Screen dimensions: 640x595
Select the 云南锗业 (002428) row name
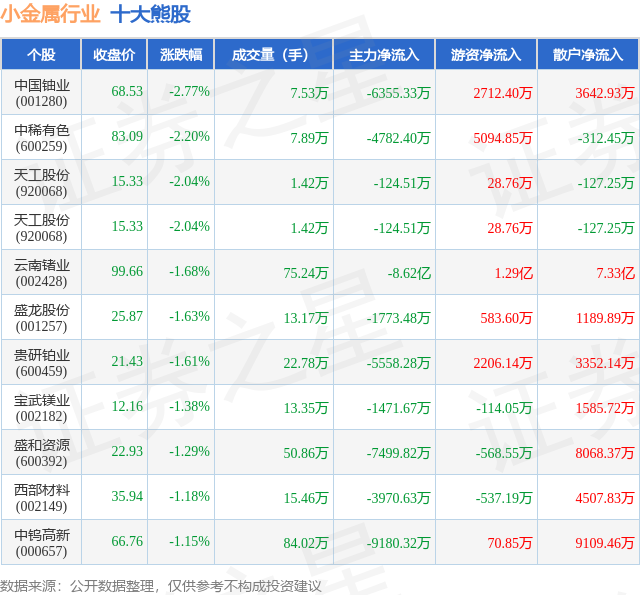tap(41, 273)
